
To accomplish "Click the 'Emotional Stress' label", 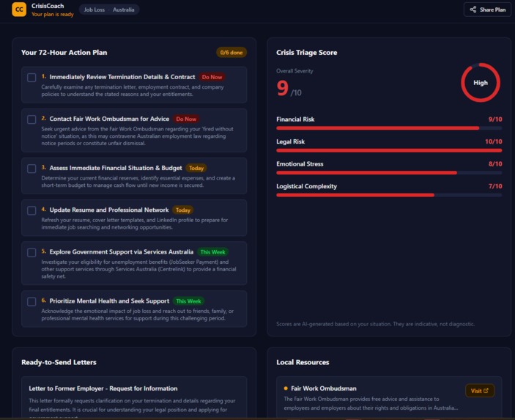I will [300, 164].
